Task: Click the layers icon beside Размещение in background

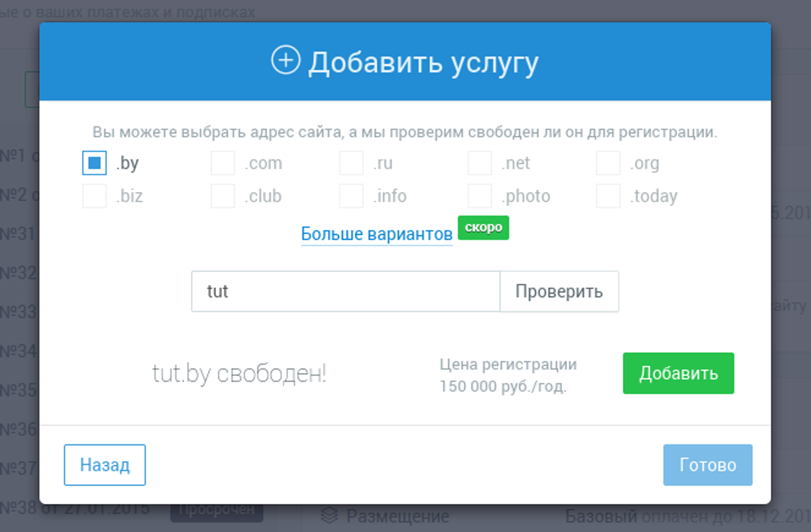Action: pyautogui.click(x=329, y=516)
